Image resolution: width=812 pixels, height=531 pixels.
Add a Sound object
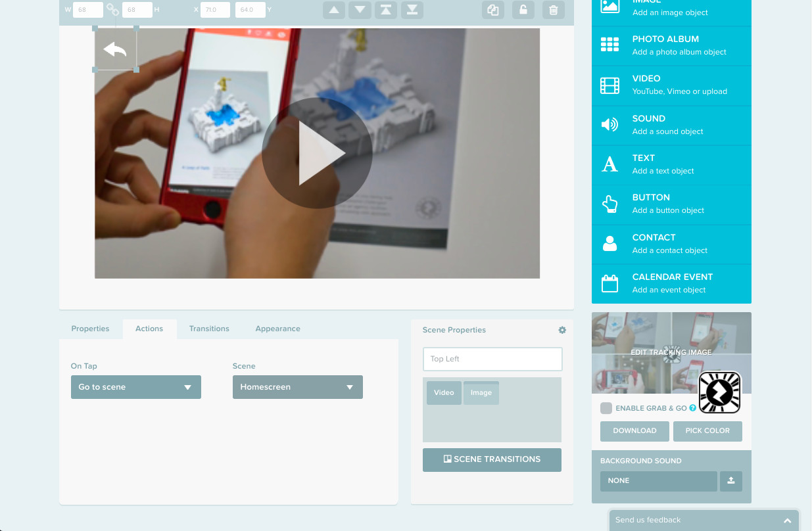coord(671,125)
